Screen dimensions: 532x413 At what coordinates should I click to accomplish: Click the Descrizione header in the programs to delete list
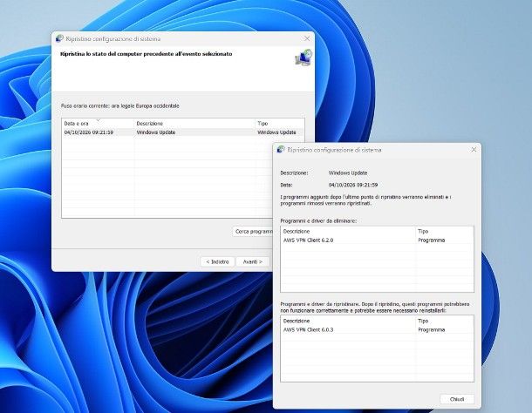(348, 231)
